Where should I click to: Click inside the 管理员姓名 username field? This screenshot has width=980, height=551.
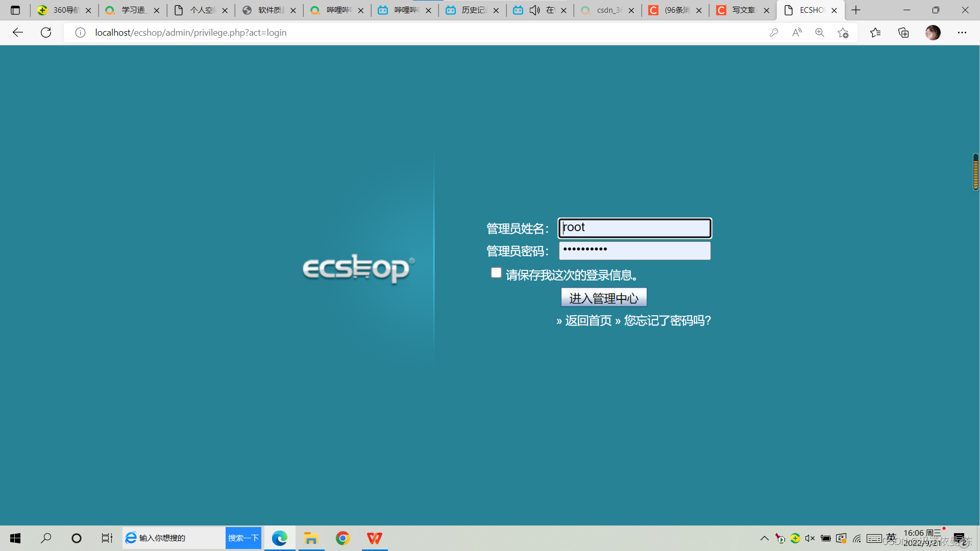tap(634, 228)
